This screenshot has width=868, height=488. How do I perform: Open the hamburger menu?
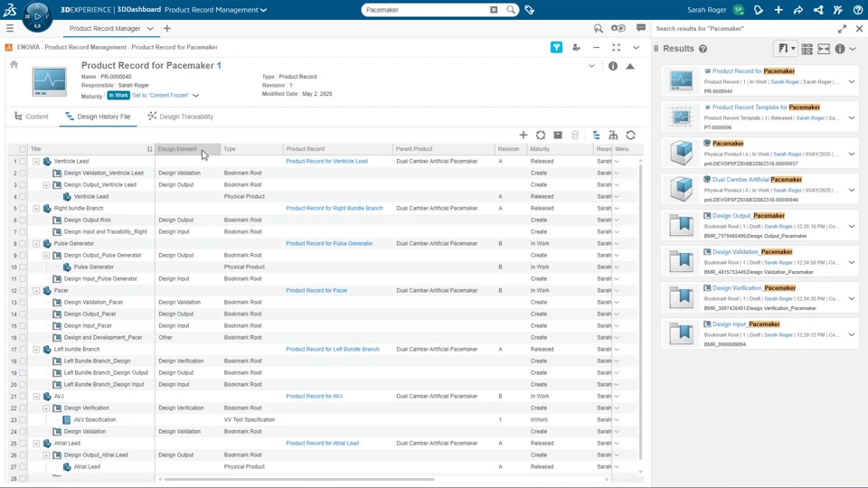[10, 28]
